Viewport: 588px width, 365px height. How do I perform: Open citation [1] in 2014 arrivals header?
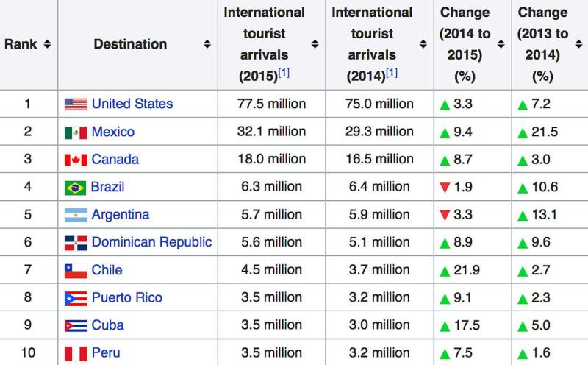pyautogui.click(x=392, y=72)
